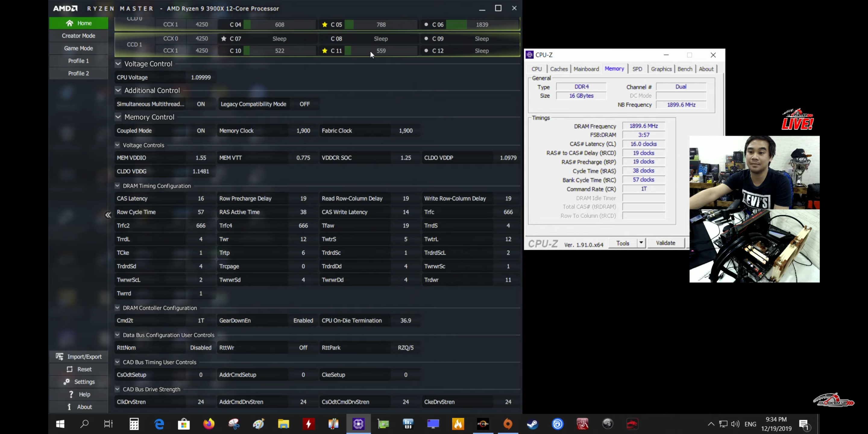The height and width of the screenshot is (434, 868).
Task: Select Game Mode profile
Action: click(x=78, y=48)
